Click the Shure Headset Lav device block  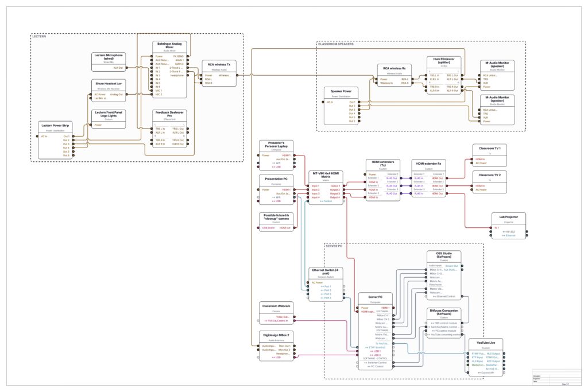click(109, 91)
